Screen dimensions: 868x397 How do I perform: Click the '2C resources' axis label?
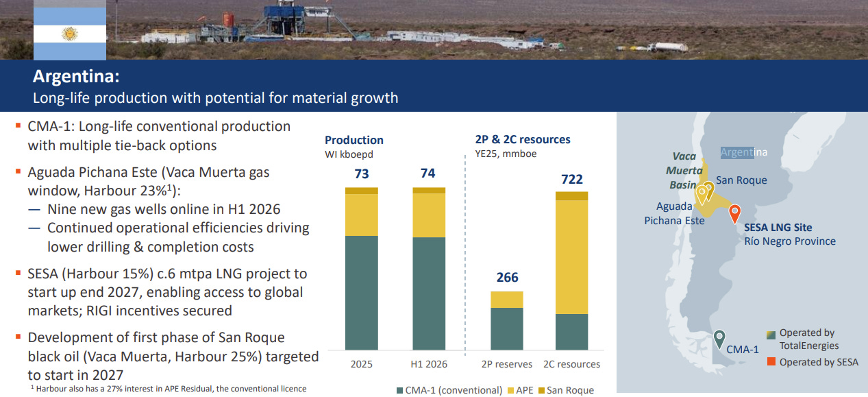571,364
